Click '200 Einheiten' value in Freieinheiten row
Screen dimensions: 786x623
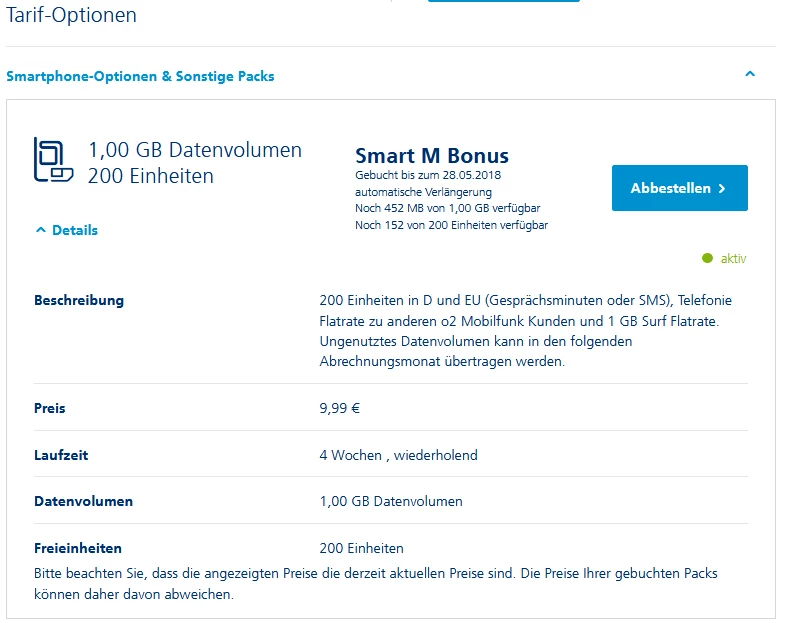pyautogui.click(x=361, y=548)
